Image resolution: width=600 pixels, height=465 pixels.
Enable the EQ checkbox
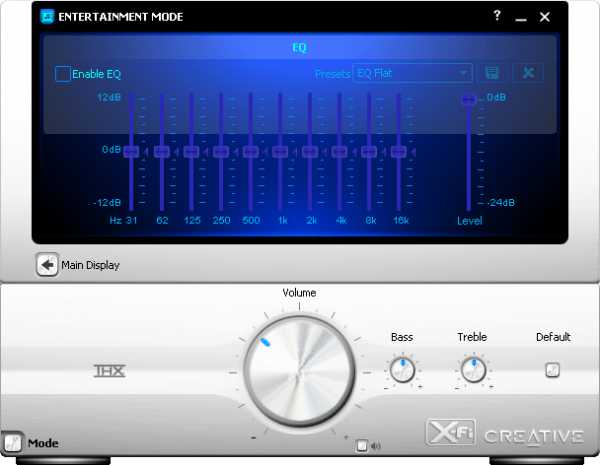(62, 74)
